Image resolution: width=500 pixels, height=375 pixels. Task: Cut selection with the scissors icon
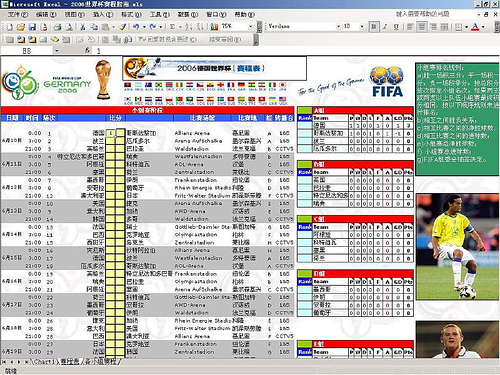[x=83, y=27]
